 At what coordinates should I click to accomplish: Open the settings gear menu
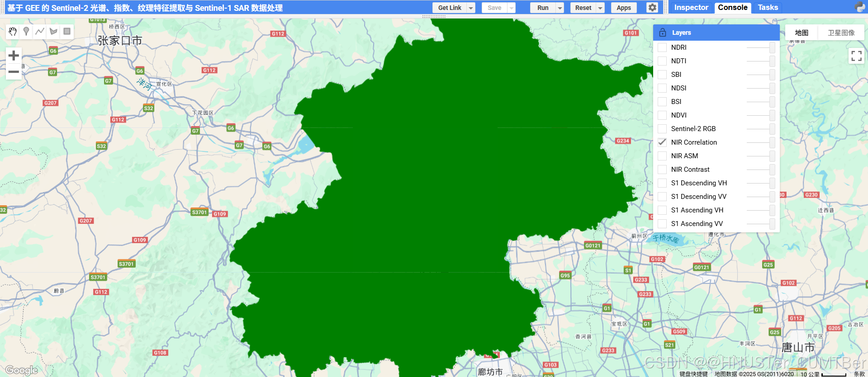point(652,8)
